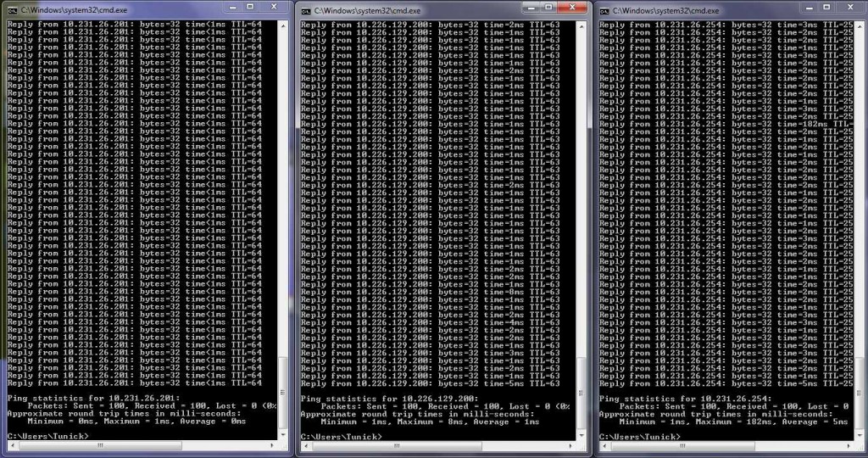Maximize the cmd window pinging 10.226.129.200
The image size is (868, 458).
coord(548,7)
